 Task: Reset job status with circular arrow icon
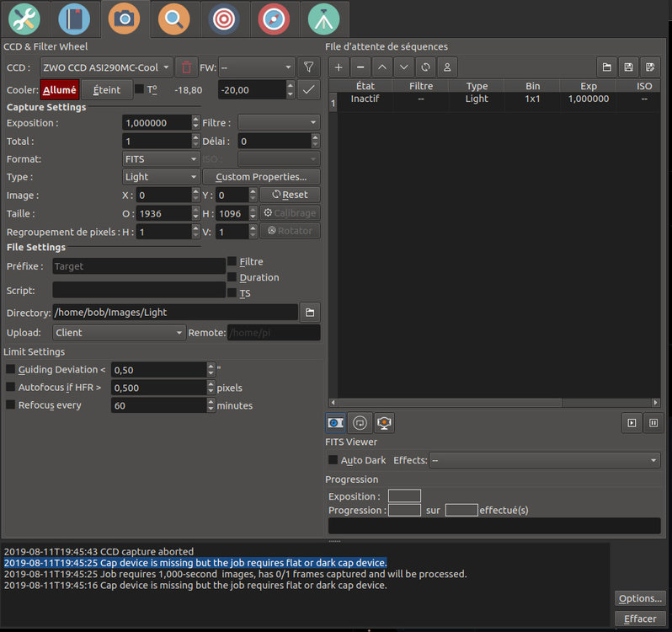pos(425,67)
